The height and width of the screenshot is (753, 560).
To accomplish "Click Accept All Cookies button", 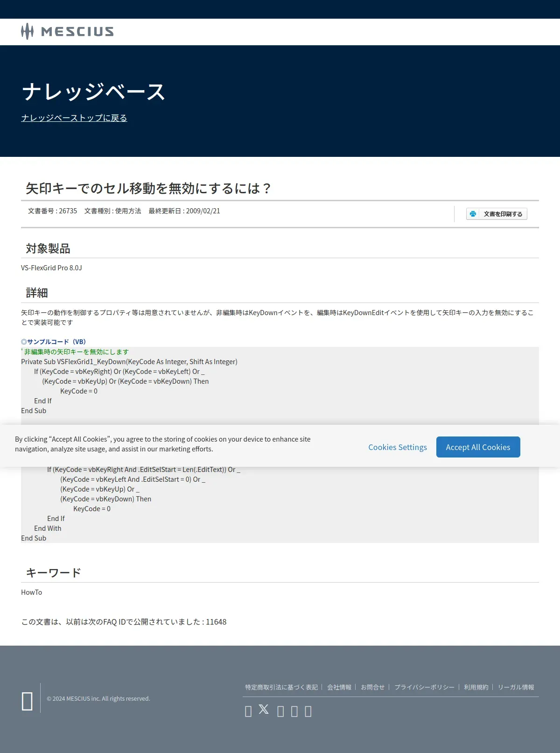I will [478, 447].
